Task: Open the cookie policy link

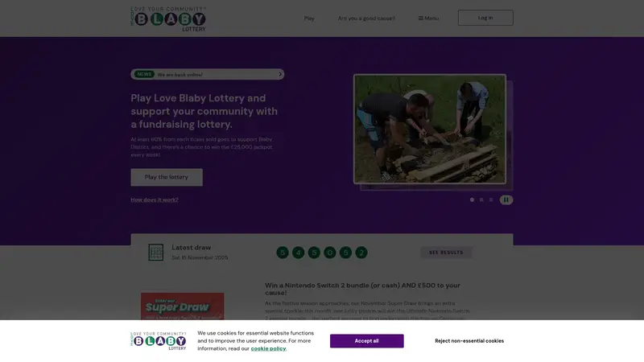Action: pos(269,349)
